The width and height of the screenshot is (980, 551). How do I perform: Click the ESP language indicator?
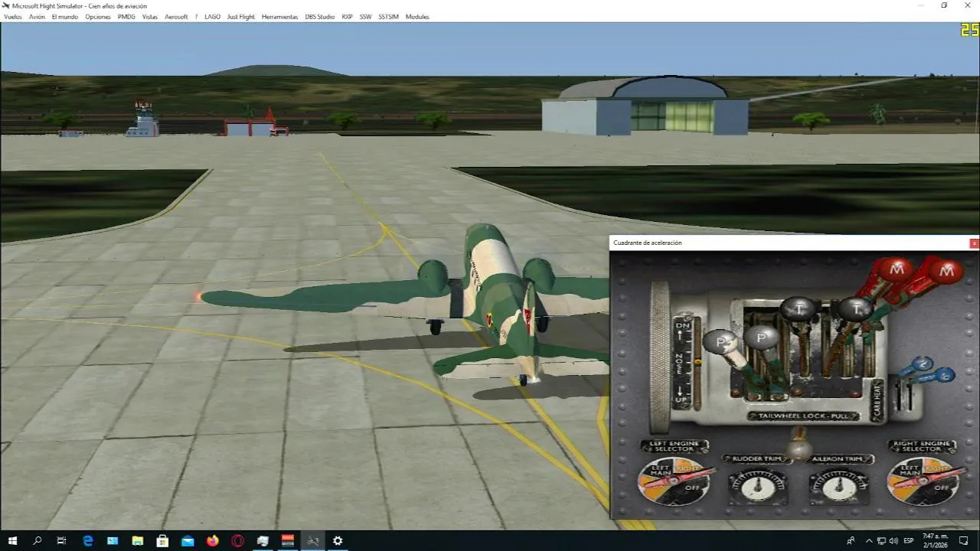909,540
